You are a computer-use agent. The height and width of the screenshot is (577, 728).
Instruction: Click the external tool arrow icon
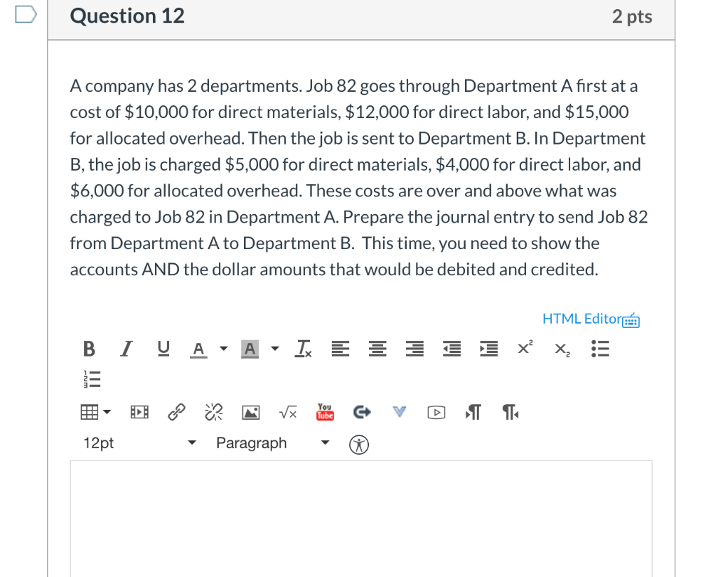[x=362, y=412]
